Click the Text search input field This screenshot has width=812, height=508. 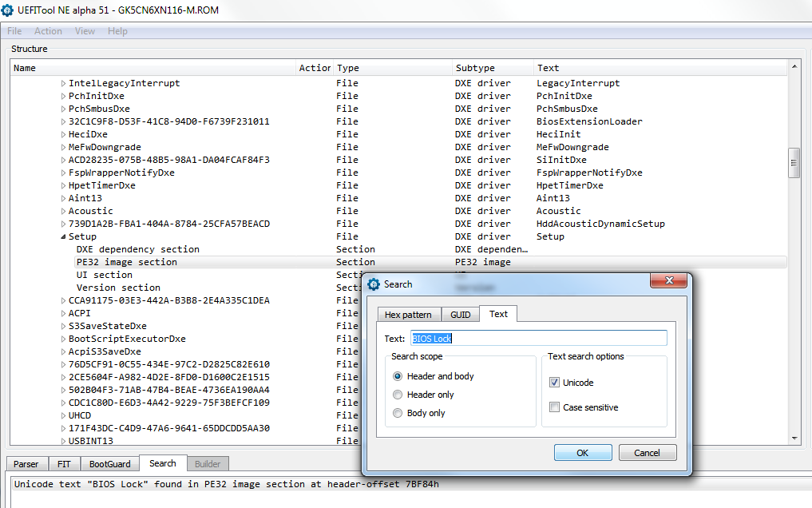[x=539, y=338]
